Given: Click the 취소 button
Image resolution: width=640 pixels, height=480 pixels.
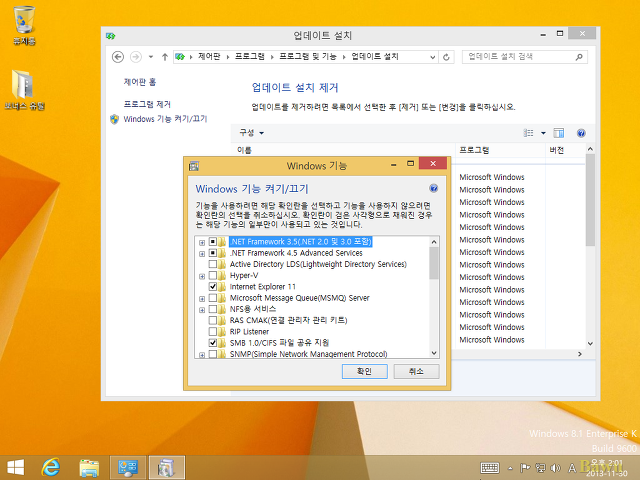Looking at the screenshot, I should pyautogui.click(x=416, y=371).
